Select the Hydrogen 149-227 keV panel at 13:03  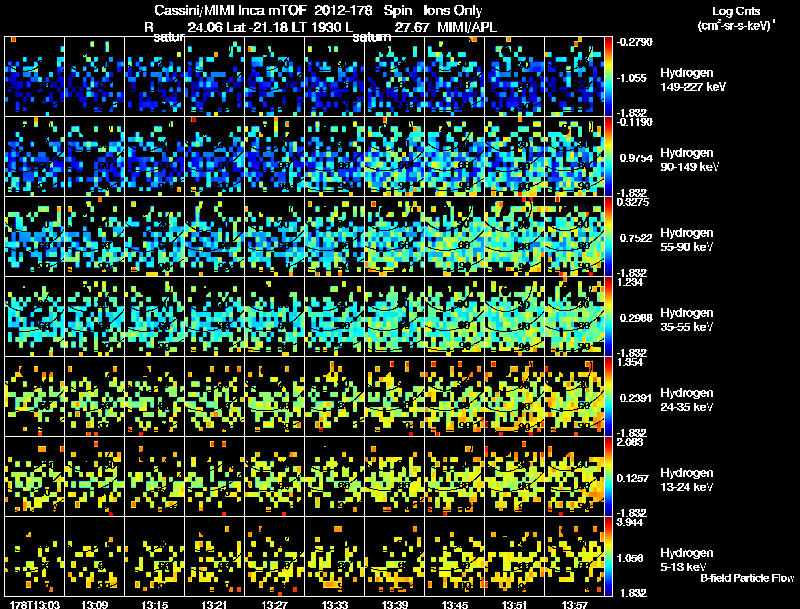coord(35,76)
